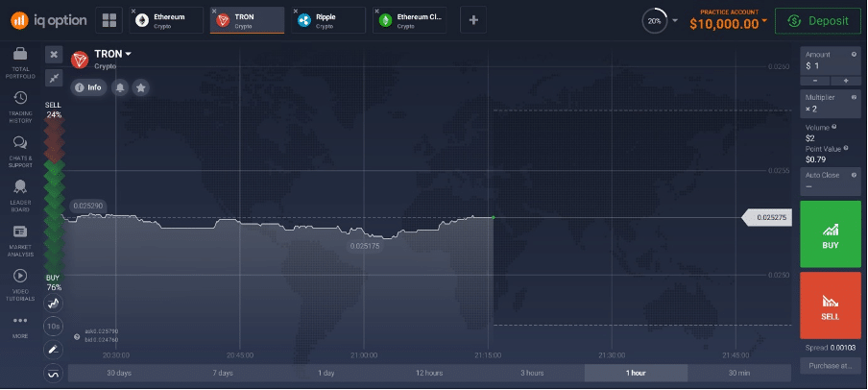Open drawing tools pencil icon
The height and width of the screenshot is (390, 868).
click(x=54, y=350)
